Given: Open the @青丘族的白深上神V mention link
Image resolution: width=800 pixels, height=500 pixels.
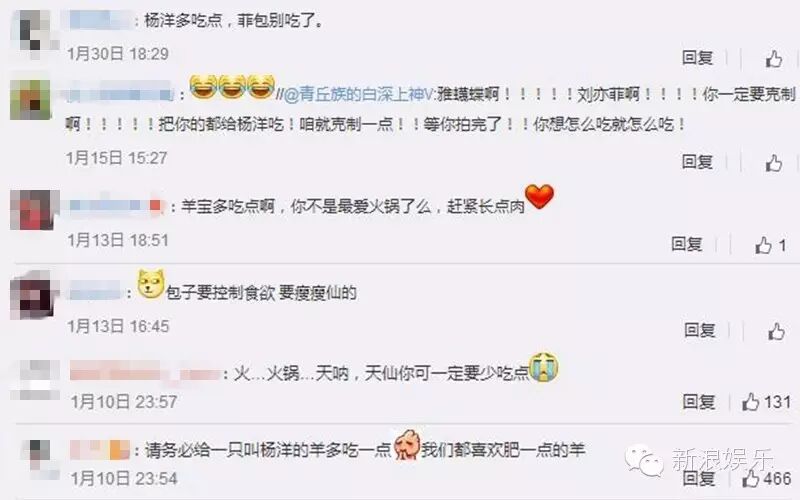Looking at the screenshot, I should click(357, 95).
